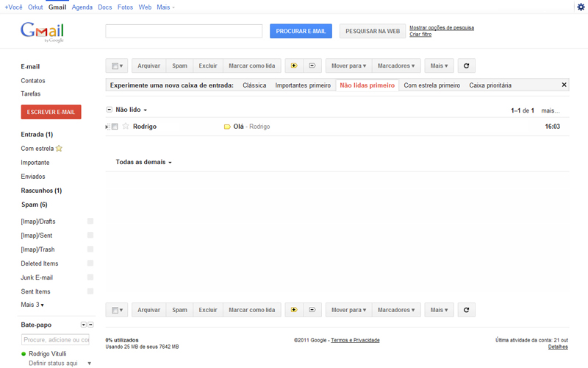The height and width of the screenshot is (368, 588).
Task: Minimize the Bate-papo chat panel
Action: point(90,325)
